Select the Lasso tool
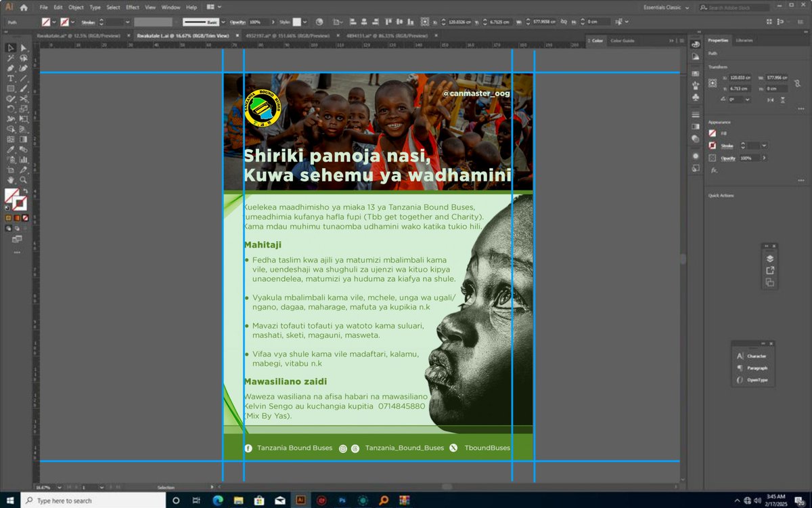Screen dimensions: 812x508 point(23,58)
